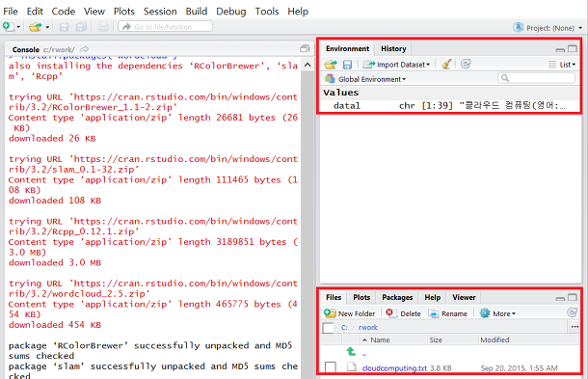Screen dimensions: 588x379
Task: Maximize the Console pane
Action: [x=305, y=49]
